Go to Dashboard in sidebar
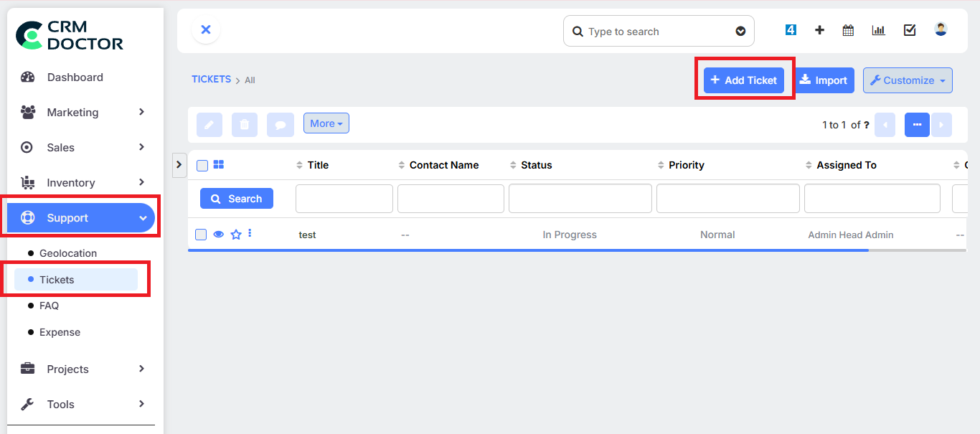Viewport: 980px width, 434px height. pos(75,77)
